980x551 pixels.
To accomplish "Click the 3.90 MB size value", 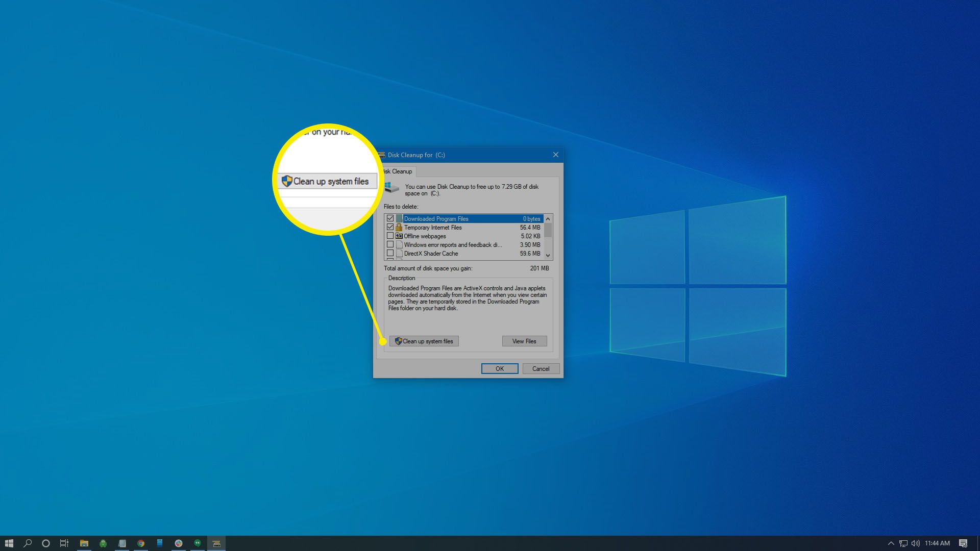I will 530,245.
